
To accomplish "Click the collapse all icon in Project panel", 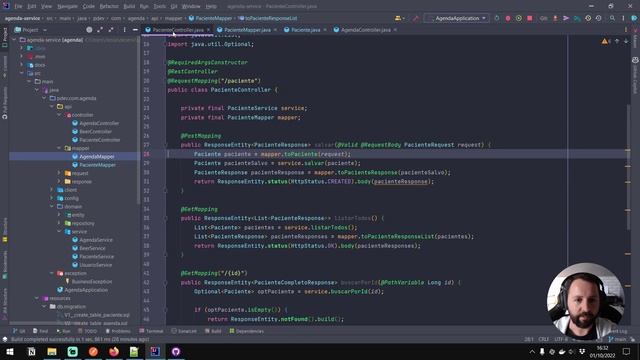I will click(111, 30).
